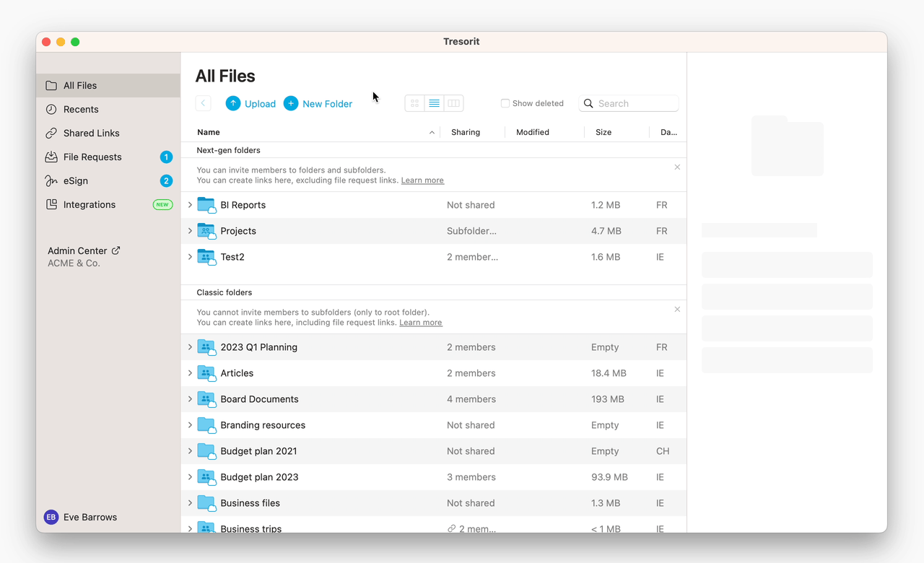Open eSign in the sidebar
The width and height of the screenshot is (924, 563).
point(108,180)
